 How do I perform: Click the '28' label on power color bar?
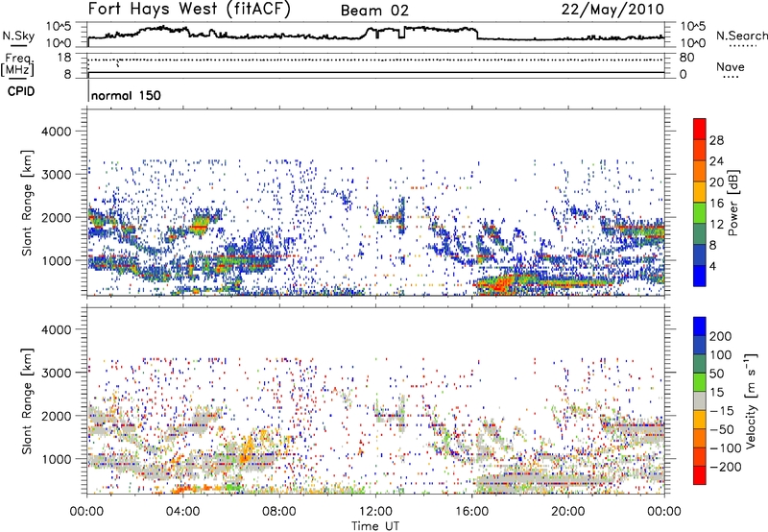click(716, 140)
